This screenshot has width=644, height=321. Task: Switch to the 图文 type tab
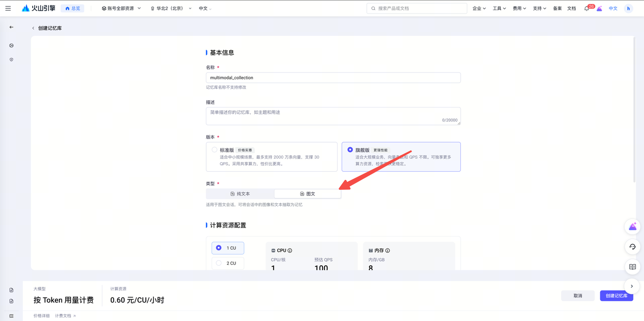click(307, 193)
